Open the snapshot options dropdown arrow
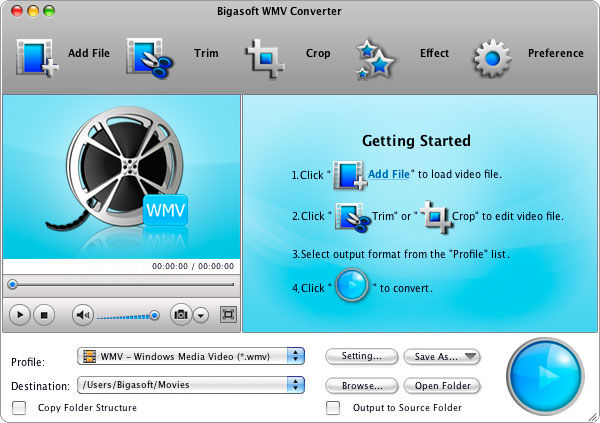Viewport: 600px width, 423px height. pyautogui.click(x=201, y=315)
